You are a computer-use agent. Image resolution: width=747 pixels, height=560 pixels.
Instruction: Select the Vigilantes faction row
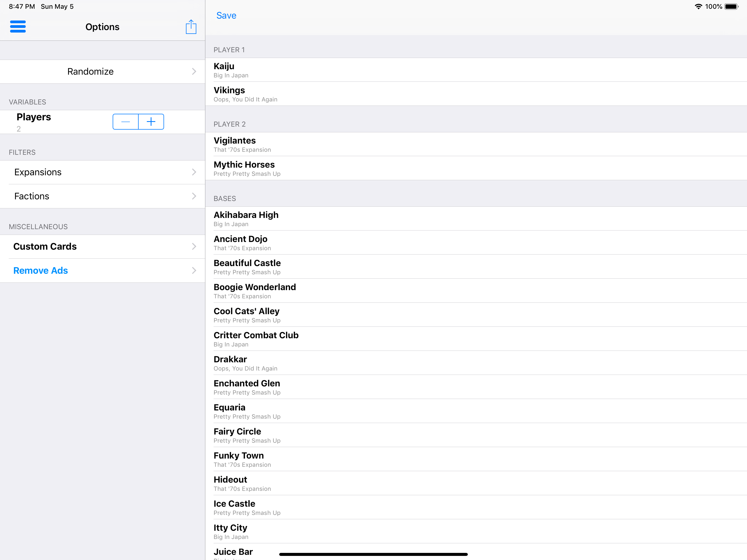click(x=476, y=144)
